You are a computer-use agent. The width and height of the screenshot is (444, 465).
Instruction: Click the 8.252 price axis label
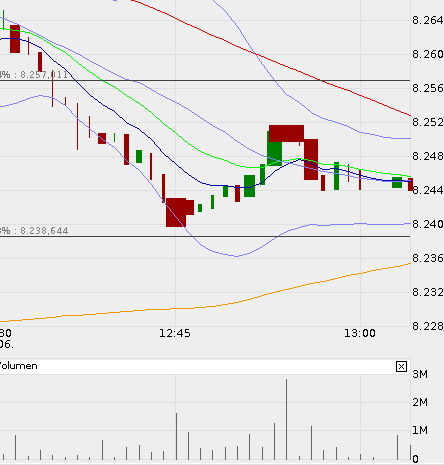point(428,122)
